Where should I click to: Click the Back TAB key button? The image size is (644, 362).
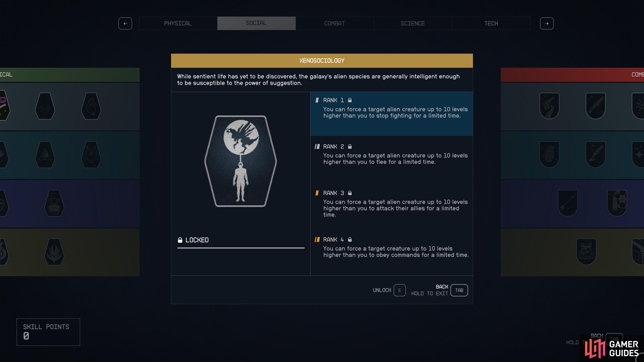459,290
